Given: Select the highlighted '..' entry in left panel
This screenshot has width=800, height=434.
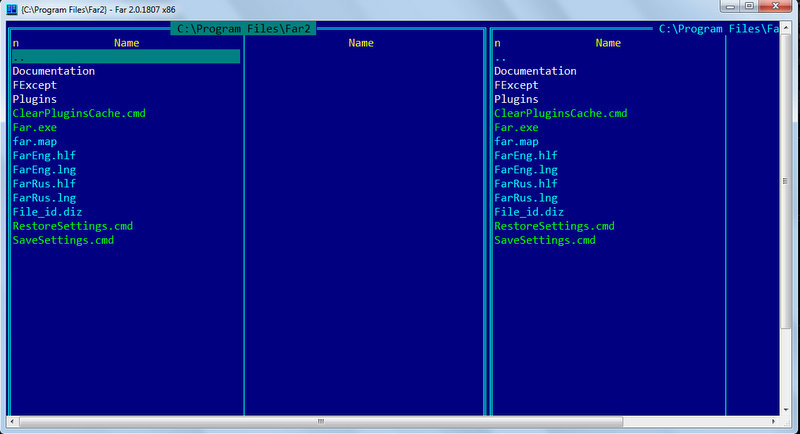Looking at the screenshot, I should (126, 57).
